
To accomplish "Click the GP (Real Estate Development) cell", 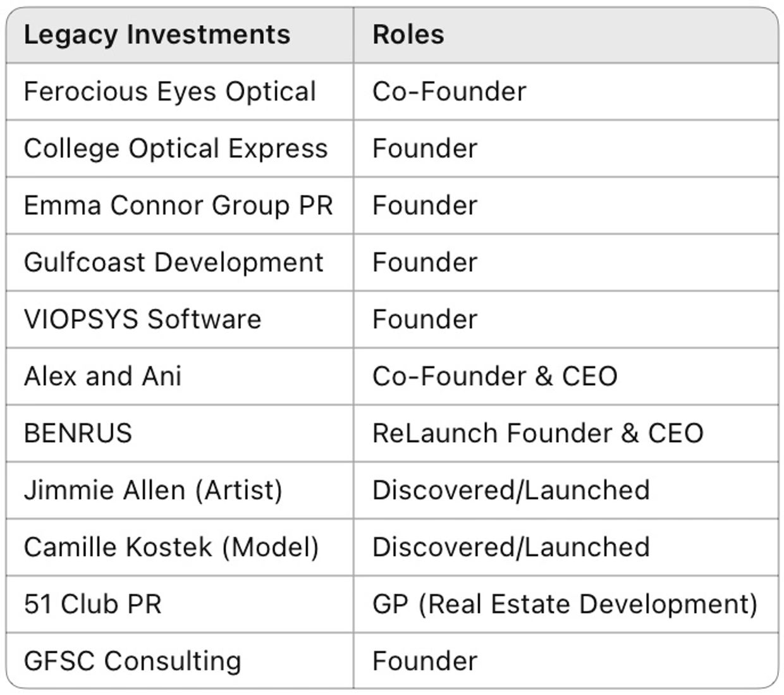I will [x=565, y=604].
